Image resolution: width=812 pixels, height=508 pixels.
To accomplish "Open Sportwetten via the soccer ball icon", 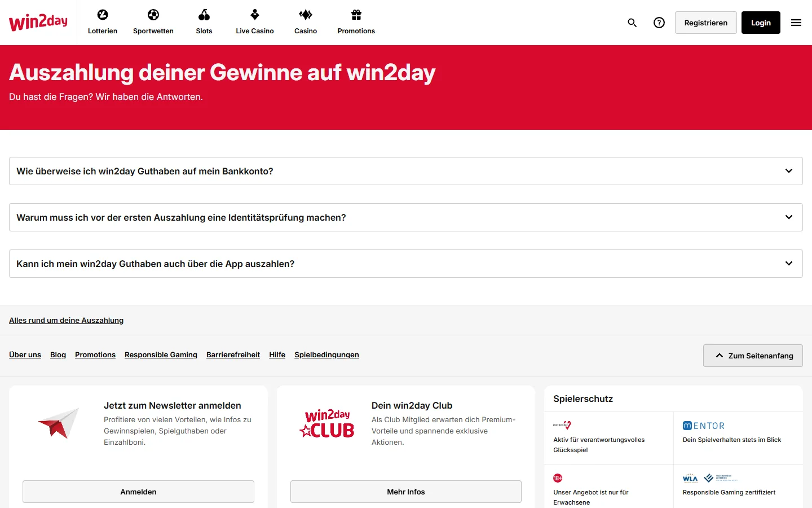I will (x=153, y=15).
